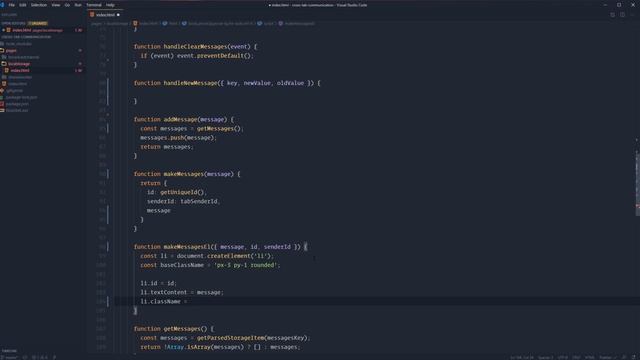Minimize the VS Code window
Image resolution: width=640 pixels, height=360 pixels.
[605, 5]
